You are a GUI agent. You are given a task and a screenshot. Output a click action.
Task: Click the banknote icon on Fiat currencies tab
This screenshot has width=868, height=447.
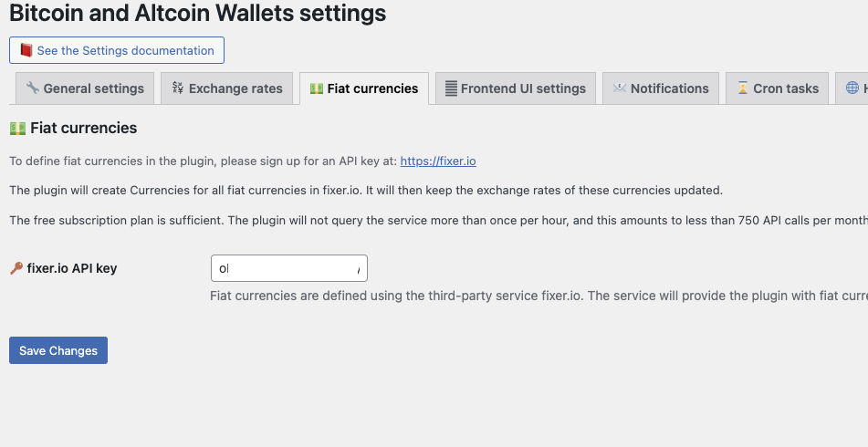tap(317, 88)
